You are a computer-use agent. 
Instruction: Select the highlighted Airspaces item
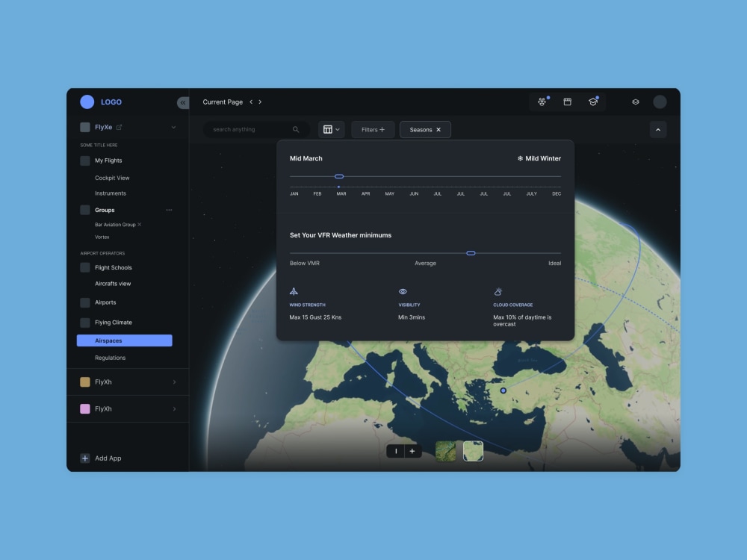tap(124, 340)
